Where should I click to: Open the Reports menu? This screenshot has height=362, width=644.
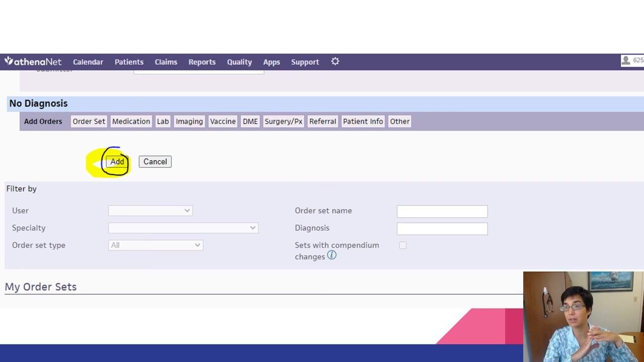[202, 62]
